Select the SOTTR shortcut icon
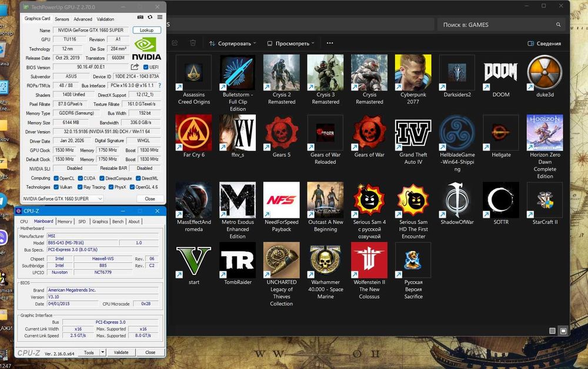588x369 pixels. pyautogui.click(x=500, y=200)
